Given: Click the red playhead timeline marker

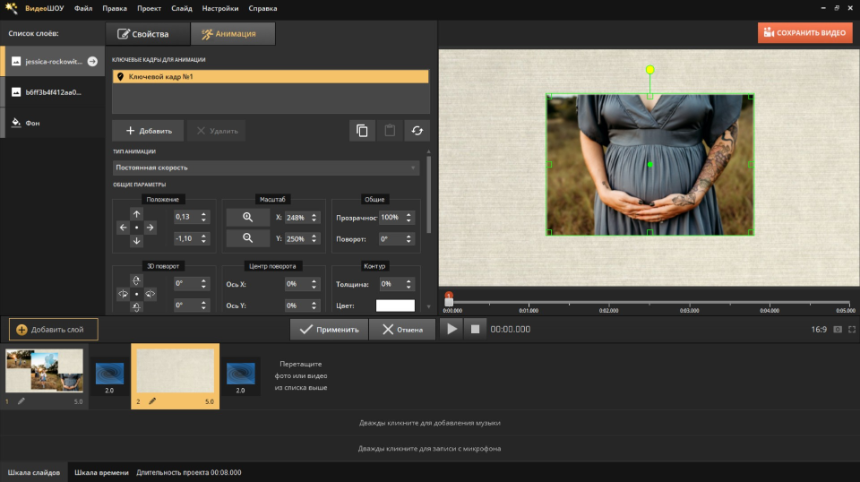Looking at the screenshot, I should click(449, 299).
